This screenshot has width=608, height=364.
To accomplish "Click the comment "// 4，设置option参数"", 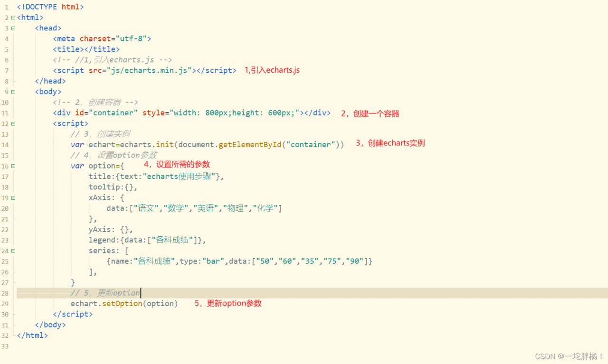I will coord(114,155).
